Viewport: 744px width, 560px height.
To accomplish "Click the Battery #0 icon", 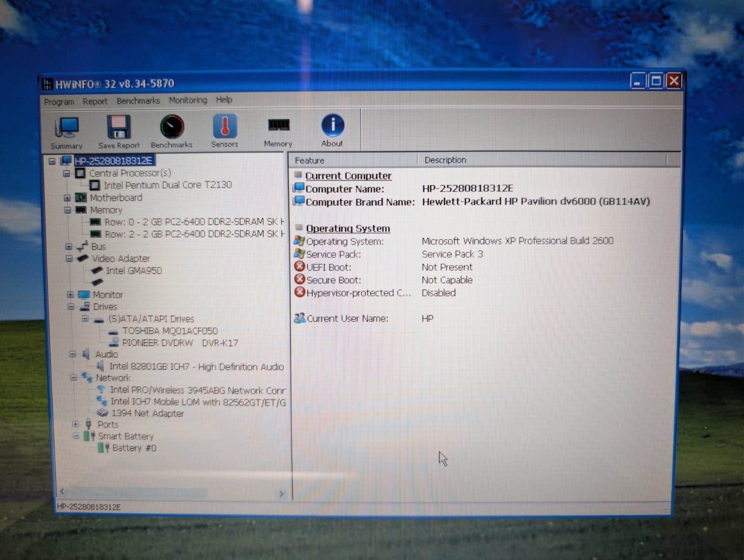I will pos(104,448).
